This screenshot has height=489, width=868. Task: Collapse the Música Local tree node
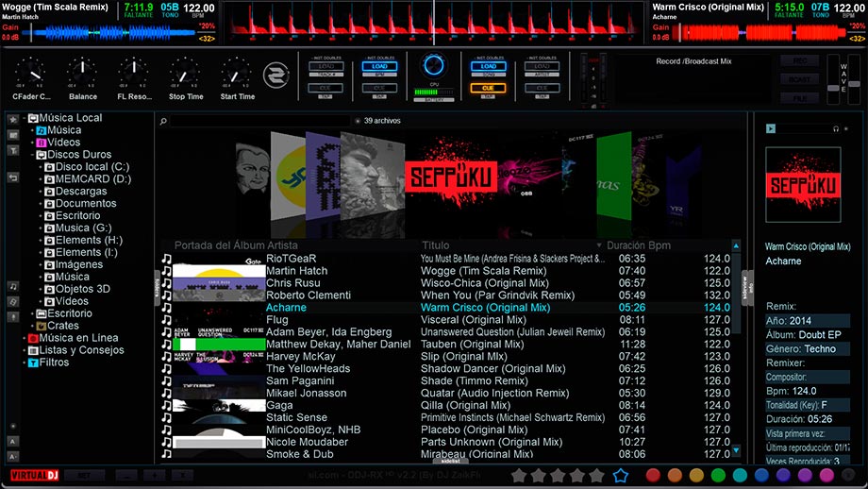pos(24,118)
